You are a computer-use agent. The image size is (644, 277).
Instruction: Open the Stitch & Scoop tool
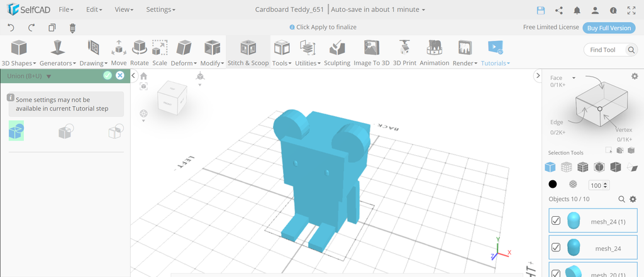coord(248,53)
